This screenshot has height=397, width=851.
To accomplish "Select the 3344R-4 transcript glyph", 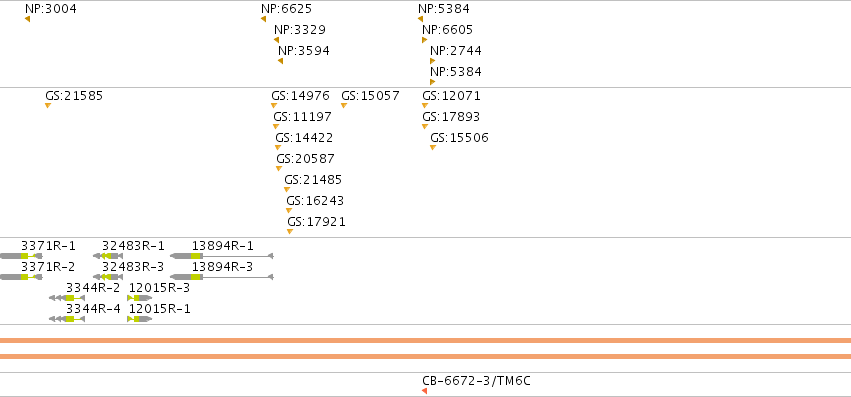I will tap(67, 319).
